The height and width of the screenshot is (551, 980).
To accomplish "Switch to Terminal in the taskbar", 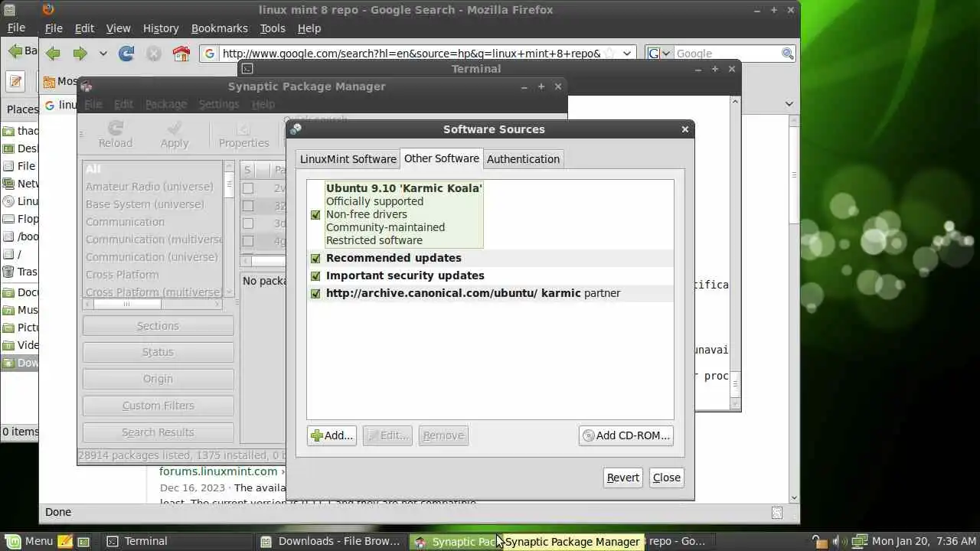I will tap(178, 541).
